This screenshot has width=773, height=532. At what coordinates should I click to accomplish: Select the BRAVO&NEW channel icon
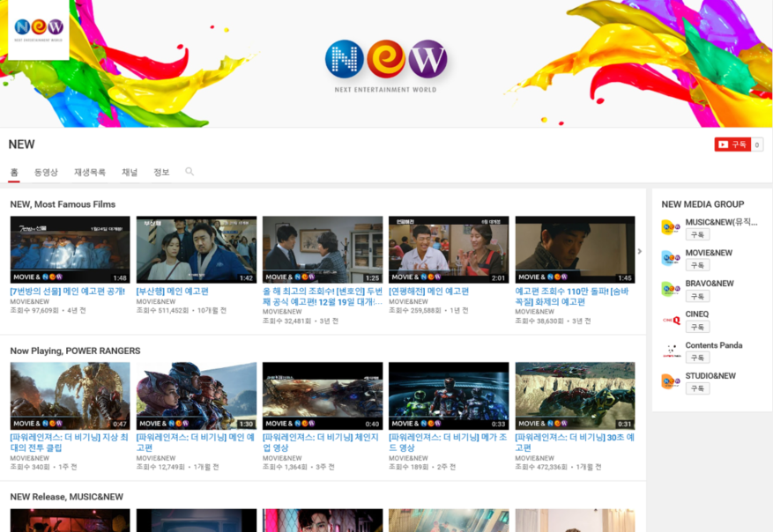(x=671, y=289)
